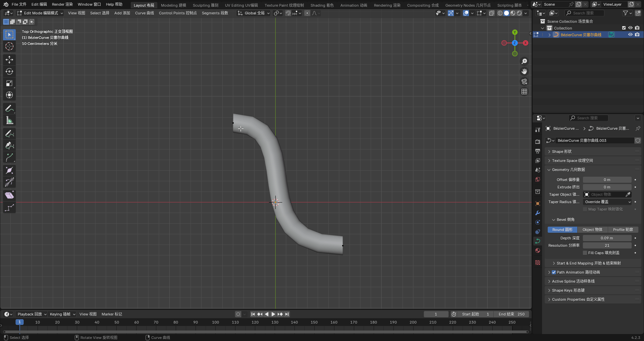Image resolution: width=644 pixels, height=341 pixels.
Task: Click the viewport zoom magnifier icon
Action: click(524, 61)
